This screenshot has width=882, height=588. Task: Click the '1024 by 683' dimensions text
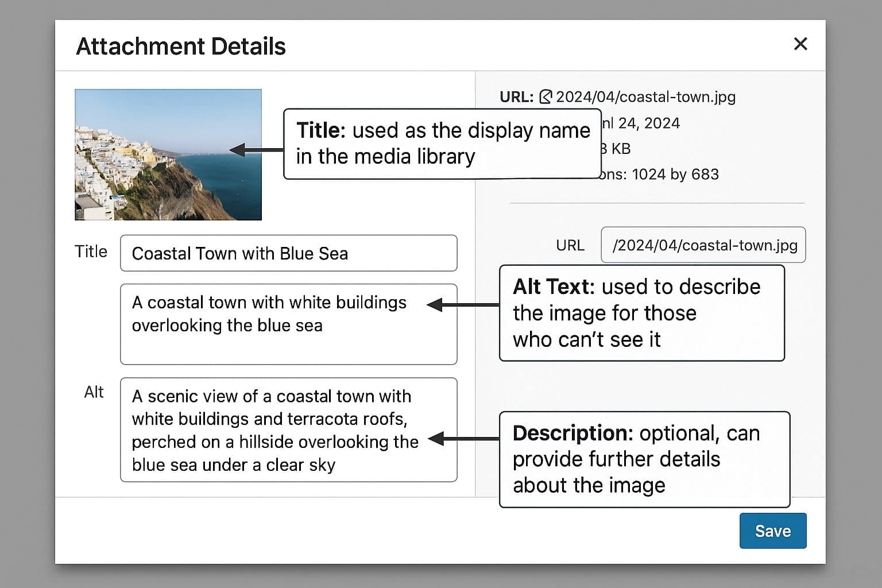pos(675,175)
